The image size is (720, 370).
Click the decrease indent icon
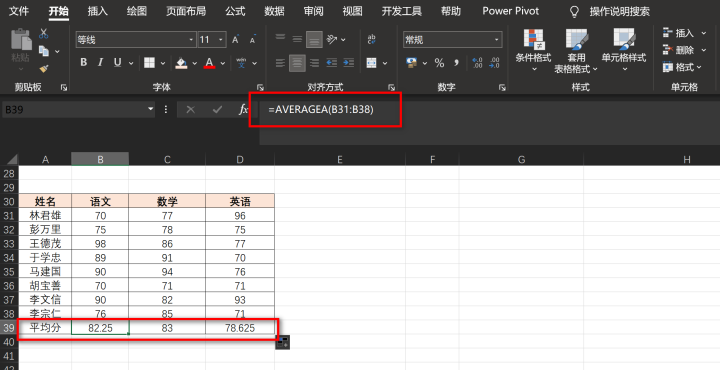tap(332, 62)
